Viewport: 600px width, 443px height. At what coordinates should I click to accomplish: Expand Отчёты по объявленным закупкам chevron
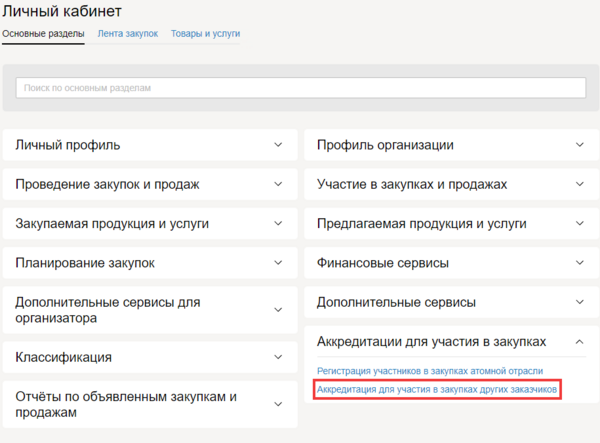coord(279,404)
